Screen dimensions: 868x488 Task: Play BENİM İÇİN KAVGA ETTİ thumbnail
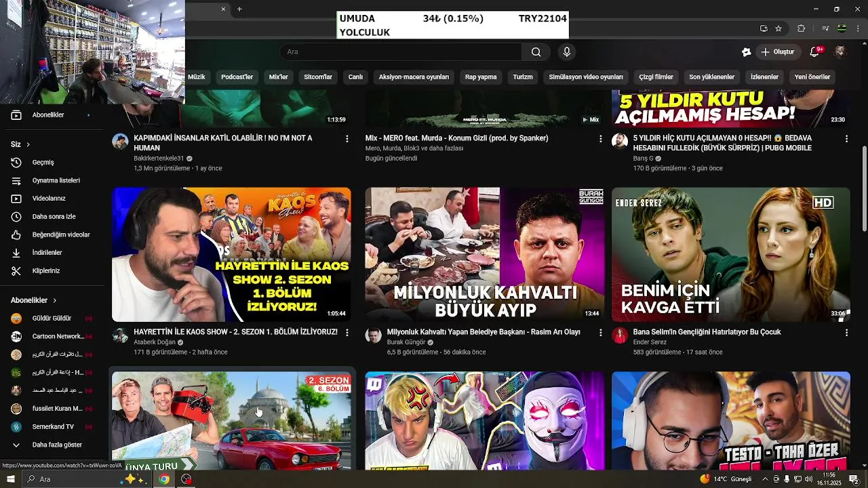click(731, 255)
